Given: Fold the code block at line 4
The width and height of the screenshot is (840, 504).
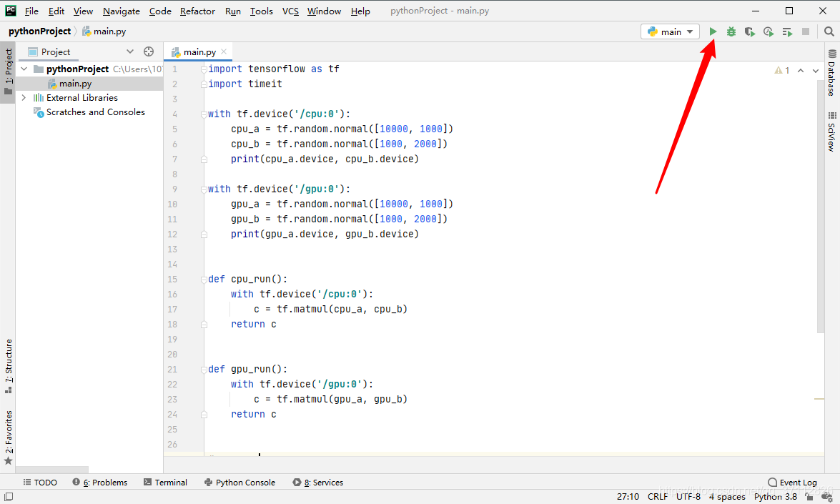Looking at the screenshot, I should point(204,114).
